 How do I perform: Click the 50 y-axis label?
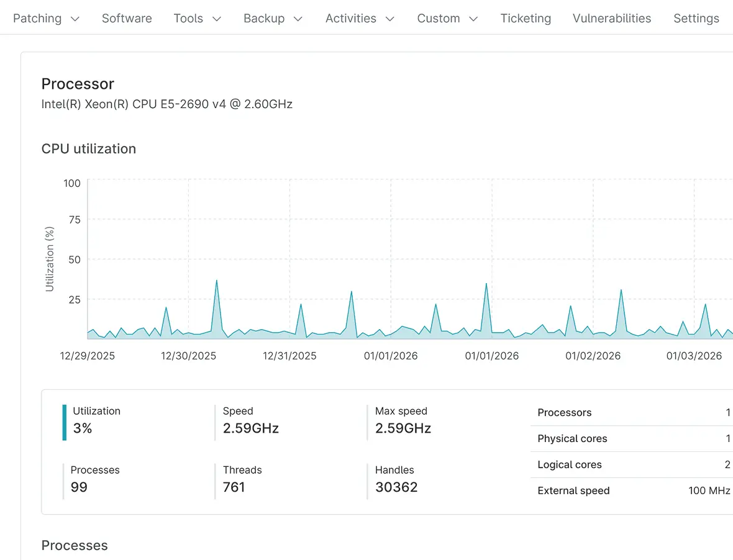click(75, 260)
